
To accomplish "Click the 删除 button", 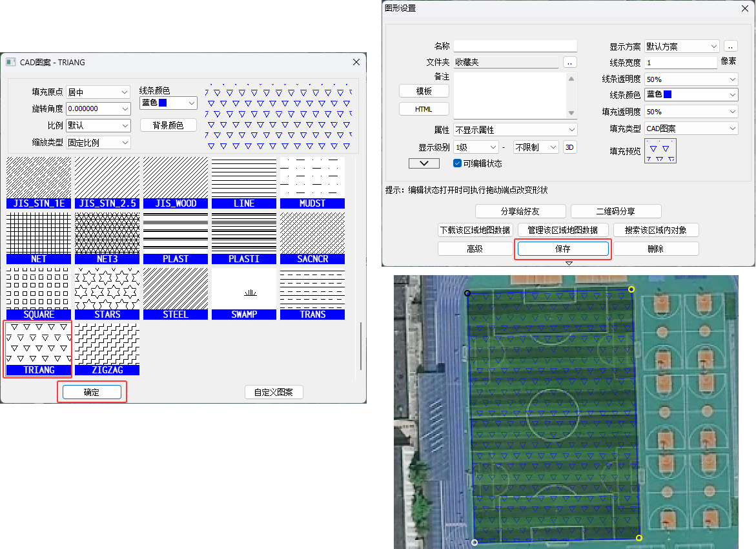I will (656, 249).
